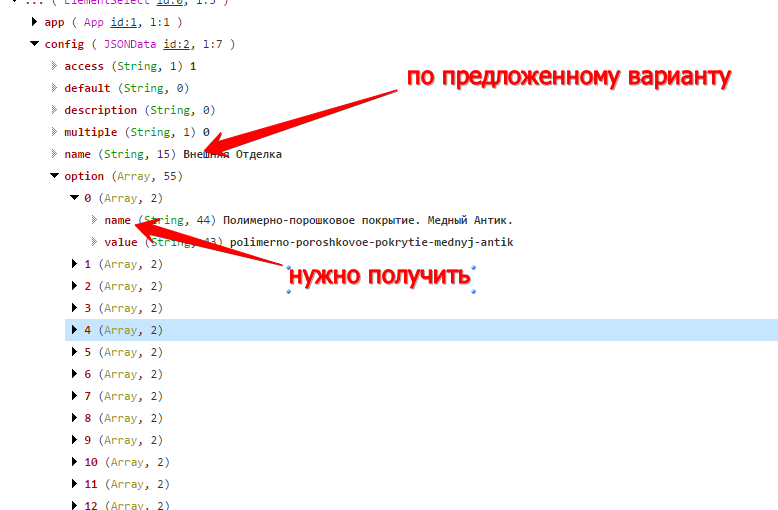
Task: Click the 'config' key label
Action: 64,45
